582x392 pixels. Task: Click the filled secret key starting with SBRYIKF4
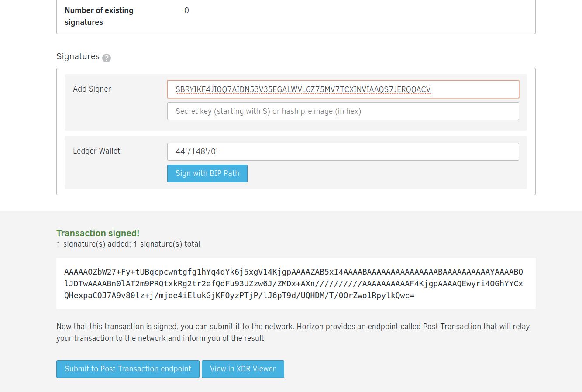343,89
